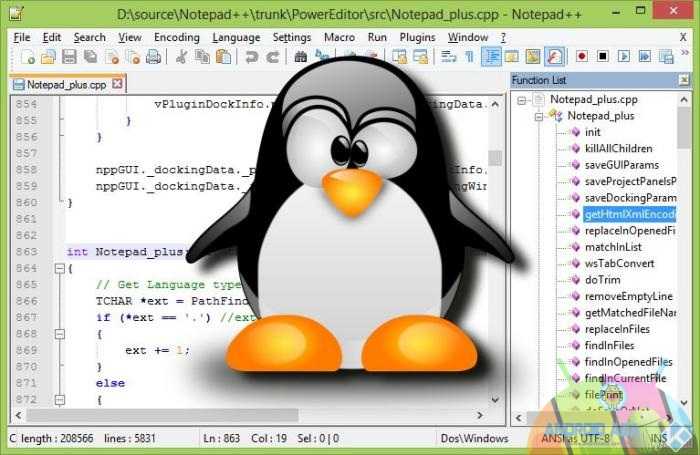Click the Ln : 863 status bar field

[x=221, y=438]
